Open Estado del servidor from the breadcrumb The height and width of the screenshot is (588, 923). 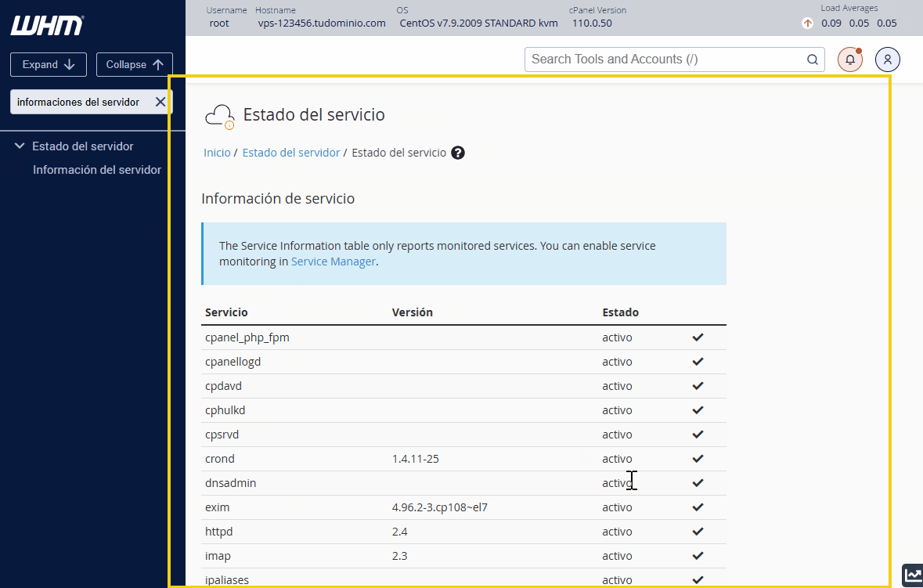(x=291, y=152)
